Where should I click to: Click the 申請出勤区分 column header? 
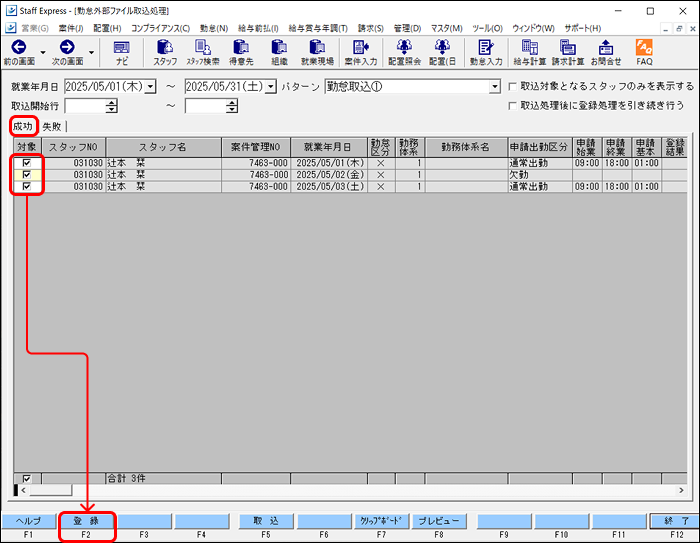pos(540,147)
